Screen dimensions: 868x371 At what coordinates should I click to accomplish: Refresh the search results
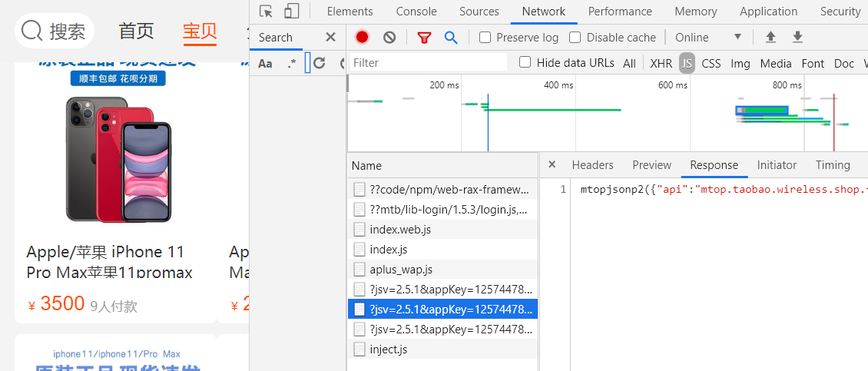point(320,63)
